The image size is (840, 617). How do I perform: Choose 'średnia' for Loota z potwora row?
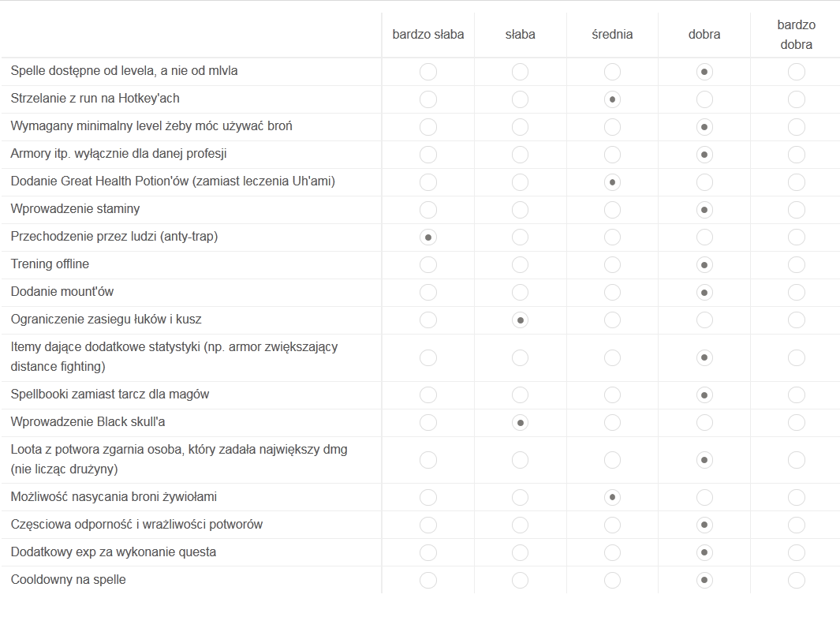click(612, 460)
